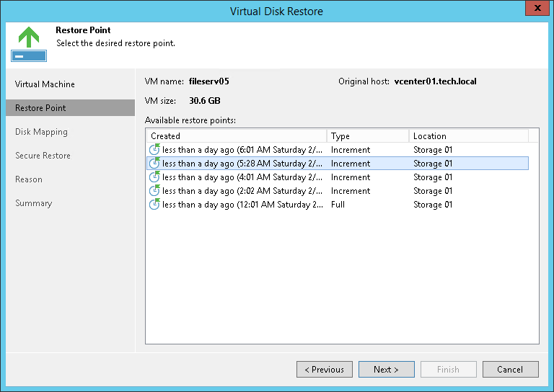Select the 6:01 AM Increment restore point
This screenshot has height=392, width=554.
tap(289, 150)
